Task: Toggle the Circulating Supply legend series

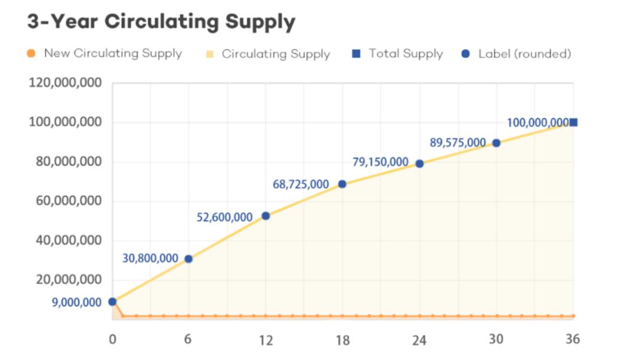Action: [276, 54]
